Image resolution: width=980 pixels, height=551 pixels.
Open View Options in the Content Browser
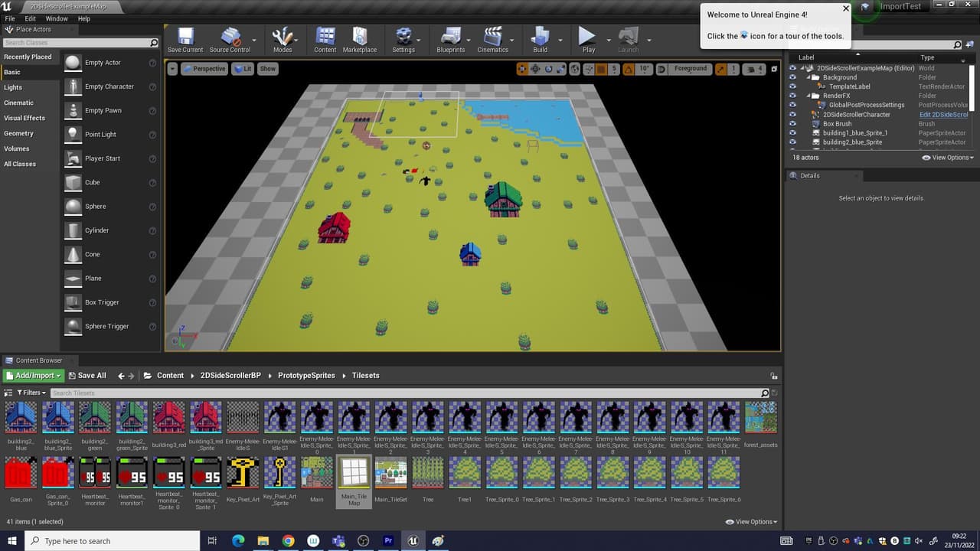coord(751,522)
